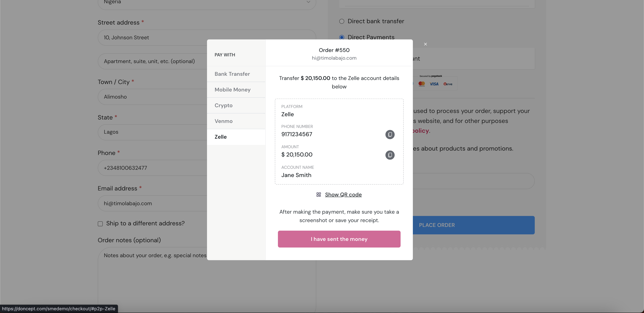The width and height of the screenshot is (644, 313).
Task: Copy the payment amount
Action: point(390,155)
